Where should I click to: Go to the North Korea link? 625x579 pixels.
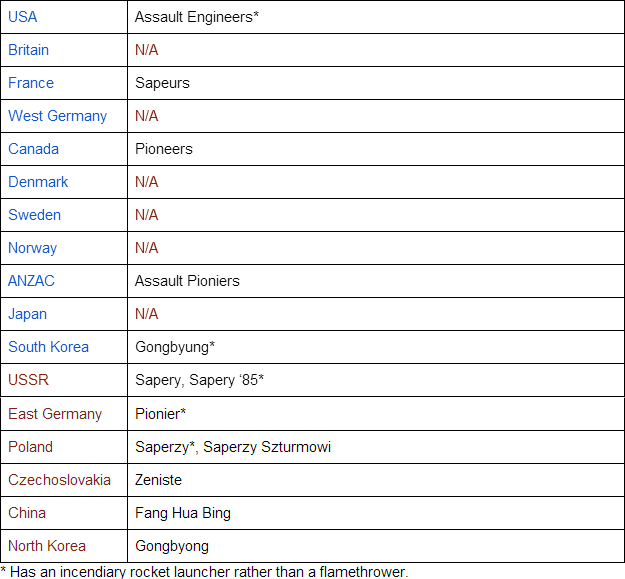click(x=47, y=546)
